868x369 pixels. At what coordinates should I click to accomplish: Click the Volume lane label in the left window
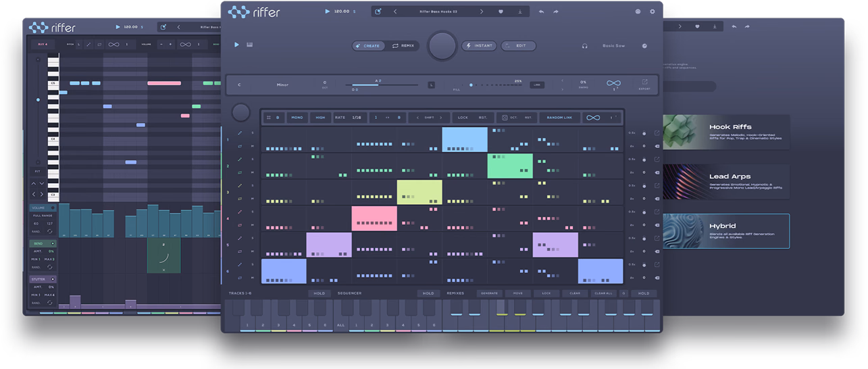tap(39, 208)
